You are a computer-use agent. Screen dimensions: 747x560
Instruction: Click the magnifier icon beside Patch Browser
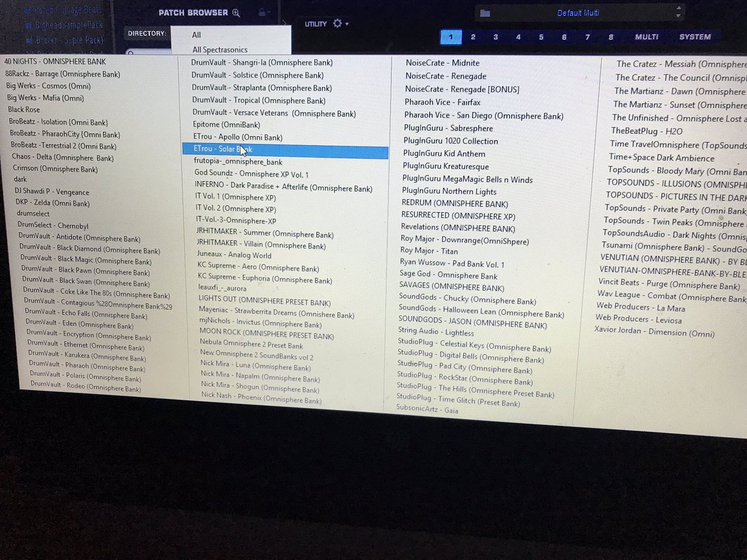tap(235, 12)
